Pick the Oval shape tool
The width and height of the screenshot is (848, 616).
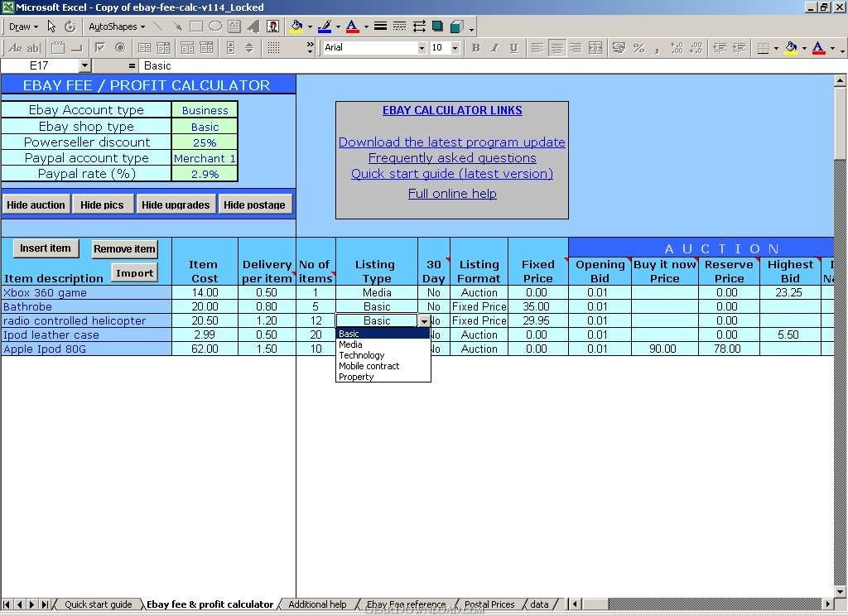pos(214,26)
